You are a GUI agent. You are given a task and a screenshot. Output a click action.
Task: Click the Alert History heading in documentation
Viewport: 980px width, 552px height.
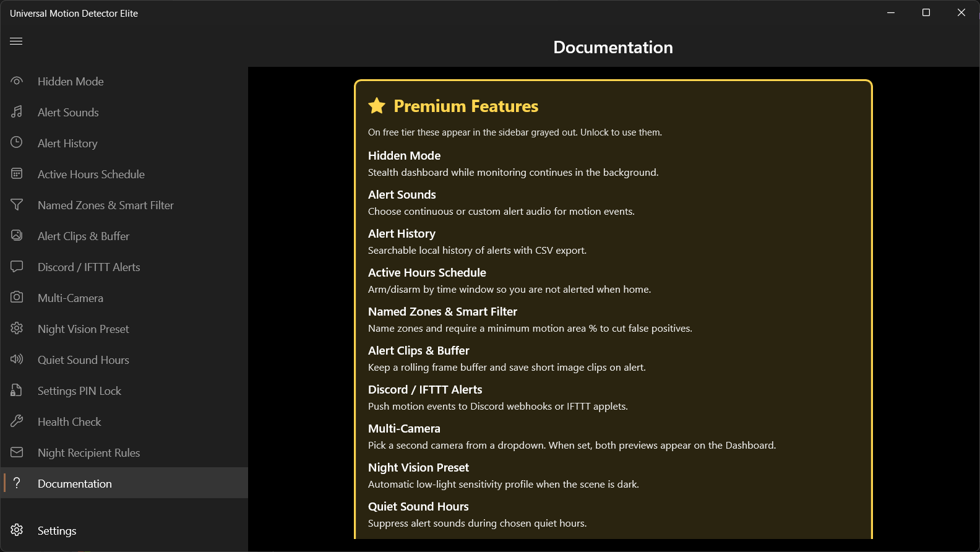[402, 234]
